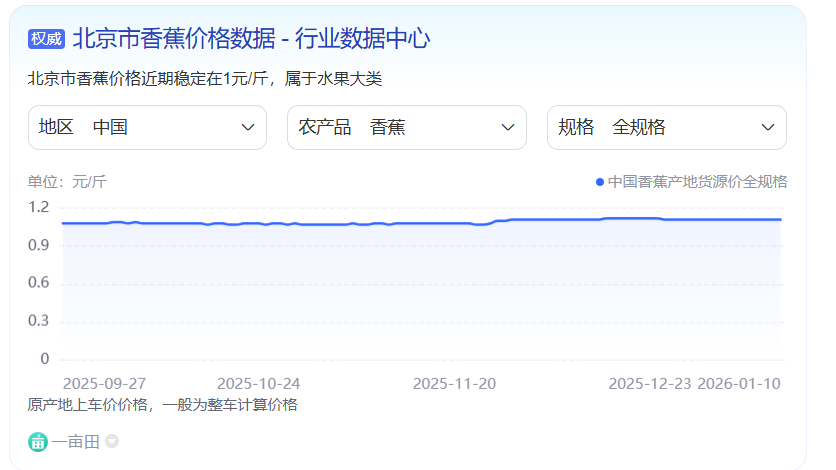Open the 农产品 香蕉 dropdown
This screenshot has width=836, height=470.
(407, 127)
